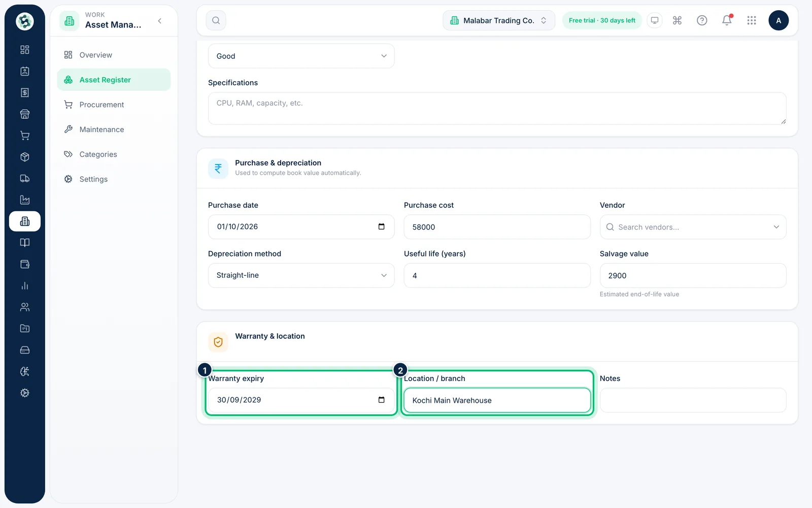This screenshot has width=812, height=508.
Task: Click the package box icon in the rail
Action: tap(24, 157)
